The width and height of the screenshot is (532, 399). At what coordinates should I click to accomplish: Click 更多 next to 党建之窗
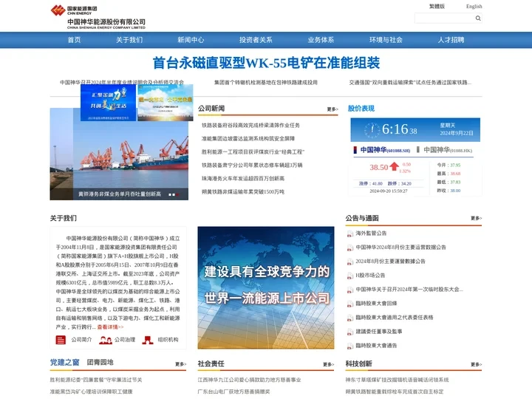(x=180, y=364)
